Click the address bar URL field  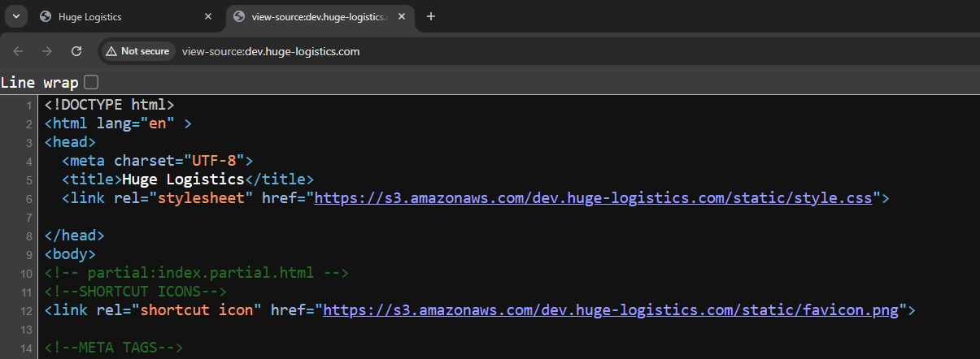(488, 51)
